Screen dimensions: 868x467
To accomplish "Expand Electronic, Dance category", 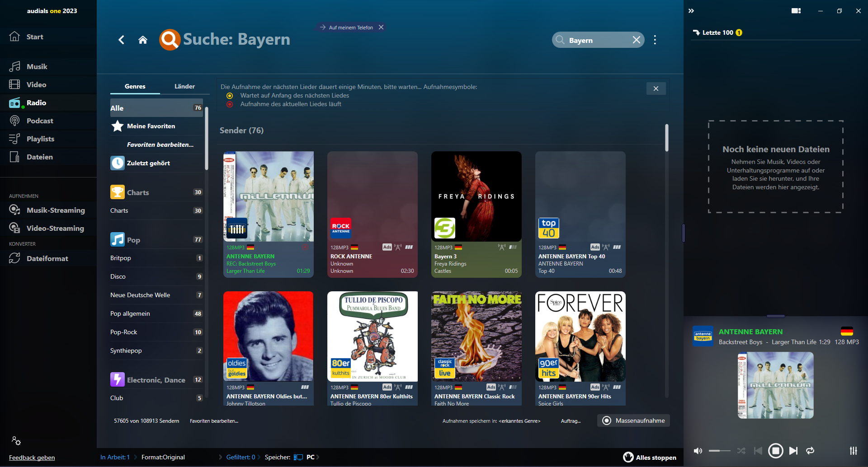I will (x=156, y=380).
